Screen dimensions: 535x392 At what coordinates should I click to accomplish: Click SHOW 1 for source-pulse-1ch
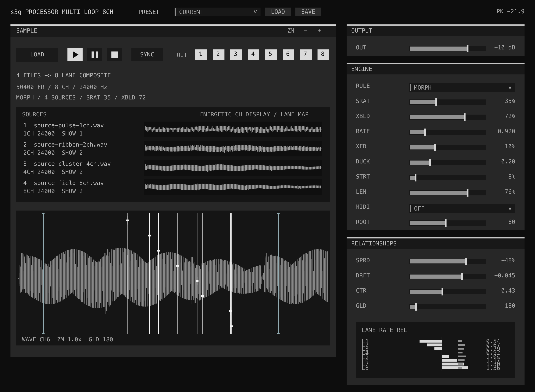click(72, 134)
